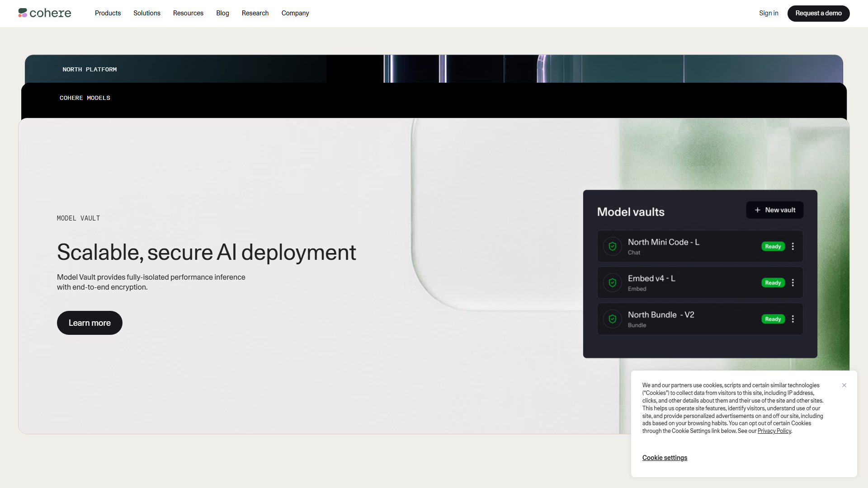Click the shield icon for Embed v4 - L
The height and width of the screenshot is (488, 868).
(613, 282)
